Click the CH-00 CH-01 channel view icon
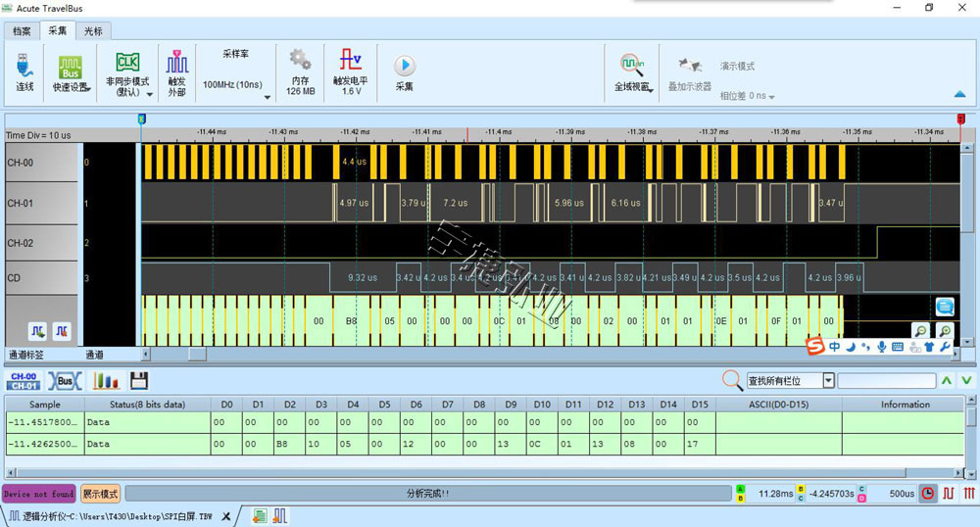 (x=24, y=381)
